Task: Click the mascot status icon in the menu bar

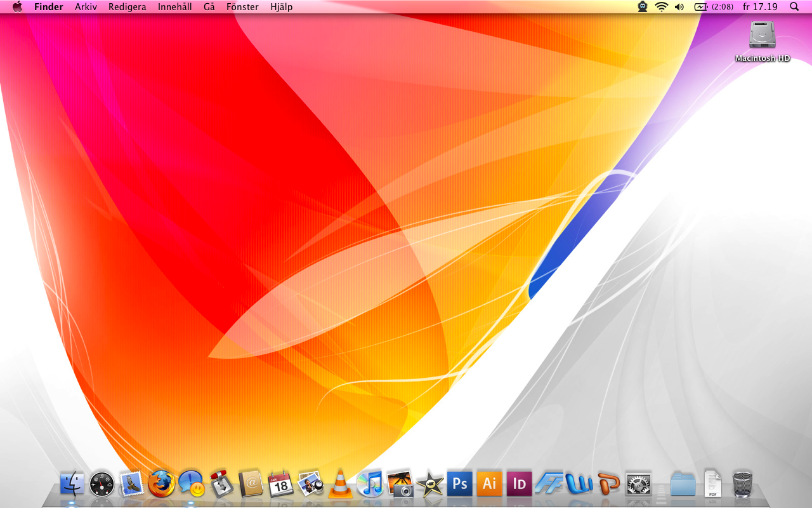Action: click(x=643, y=7)
